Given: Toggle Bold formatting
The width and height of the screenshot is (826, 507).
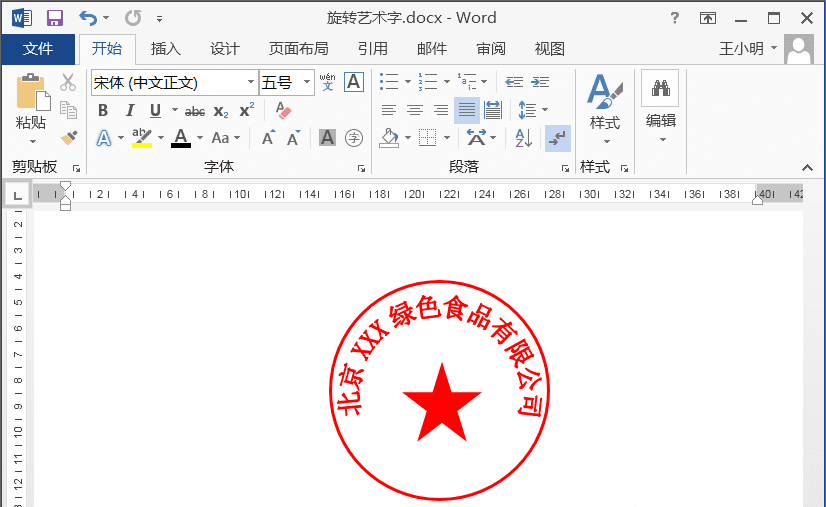Looking at the screenshot, I should [103, 111].
